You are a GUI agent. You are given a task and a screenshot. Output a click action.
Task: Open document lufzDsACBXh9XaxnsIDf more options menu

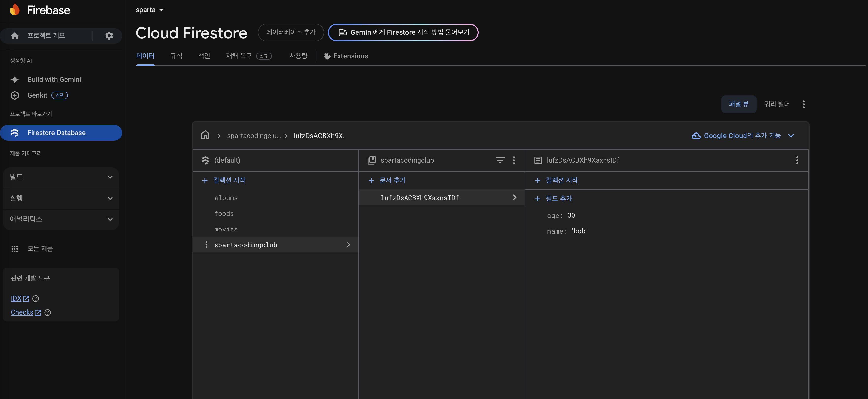[797, 160]
